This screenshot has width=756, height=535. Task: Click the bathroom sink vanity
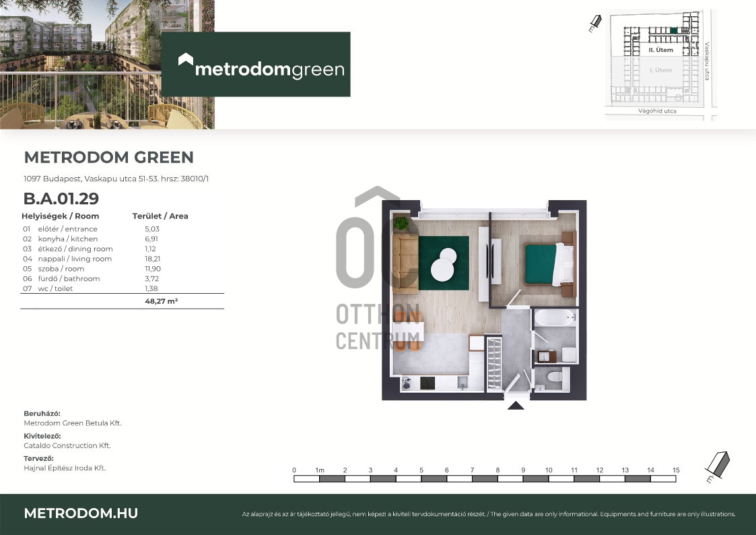pyautogui.click(x=546, y=356)
